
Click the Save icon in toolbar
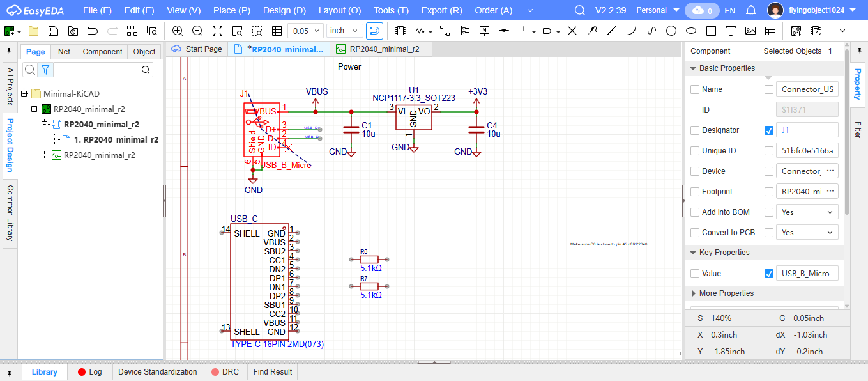(54, 31)
